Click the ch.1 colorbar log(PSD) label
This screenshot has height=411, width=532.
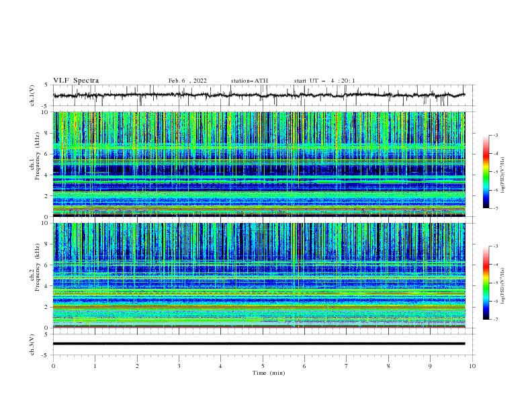tap(503, 175)
